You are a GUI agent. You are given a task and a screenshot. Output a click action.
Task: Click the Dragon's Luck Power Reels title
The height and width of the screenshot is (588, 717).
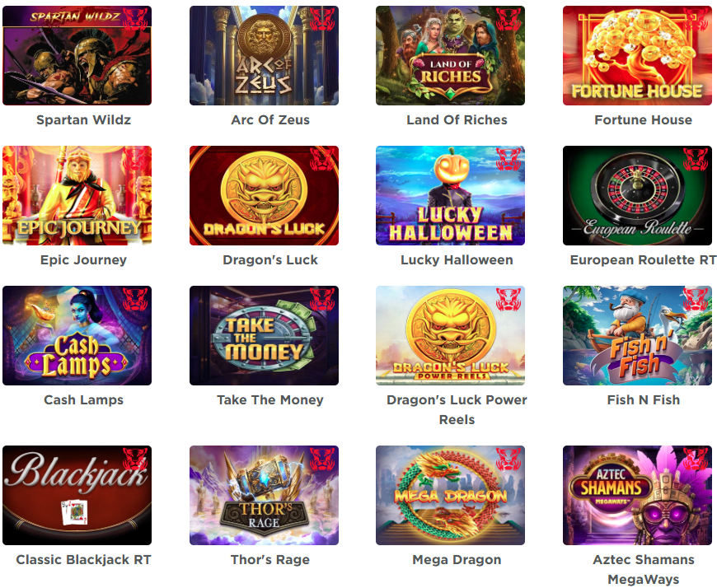pos(457,409)
